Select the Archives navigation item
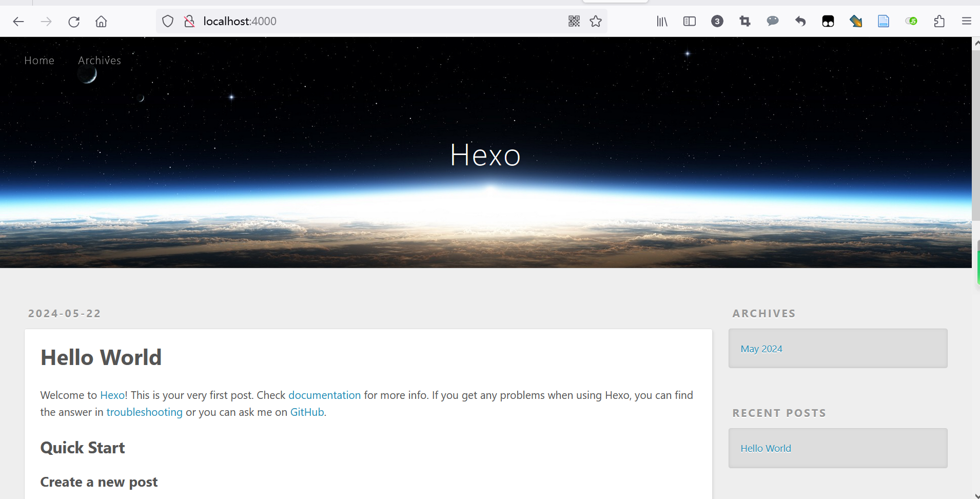 100,60
